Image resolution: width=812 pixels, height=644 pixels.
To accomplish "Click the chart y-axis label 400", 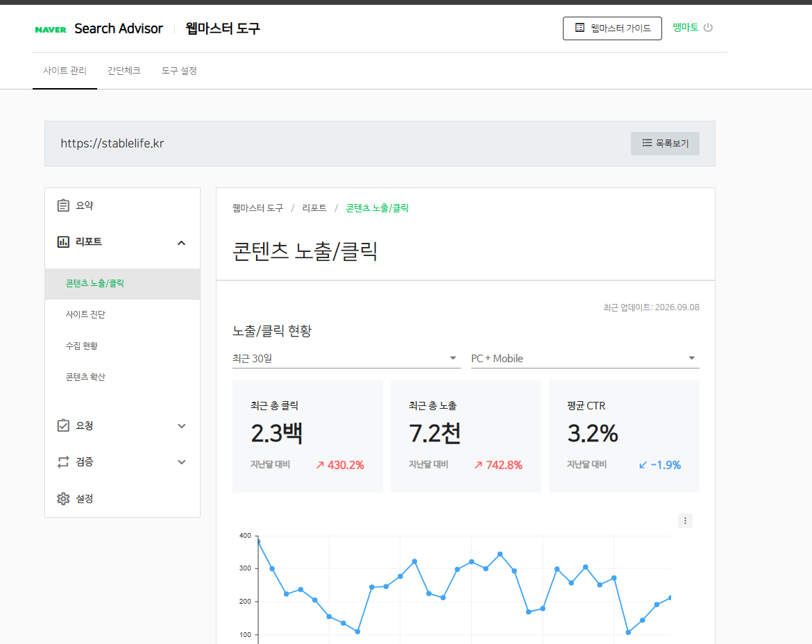I will [245, 536].
